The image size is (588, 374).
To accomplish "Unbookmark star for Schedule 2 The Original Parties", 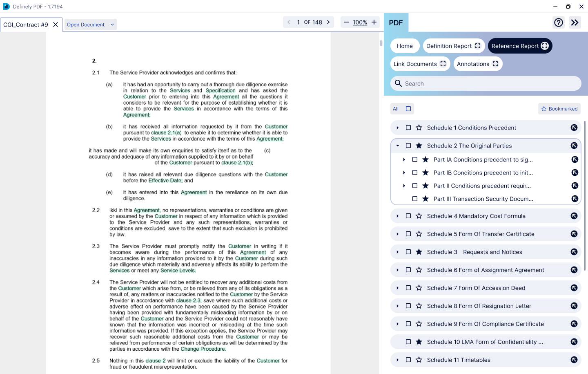I will (419, 146).
